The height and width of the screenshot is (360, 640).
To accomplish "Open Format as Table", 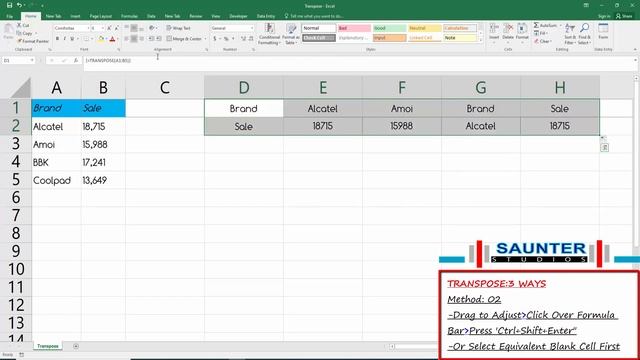I will click(x=291, y=34).
